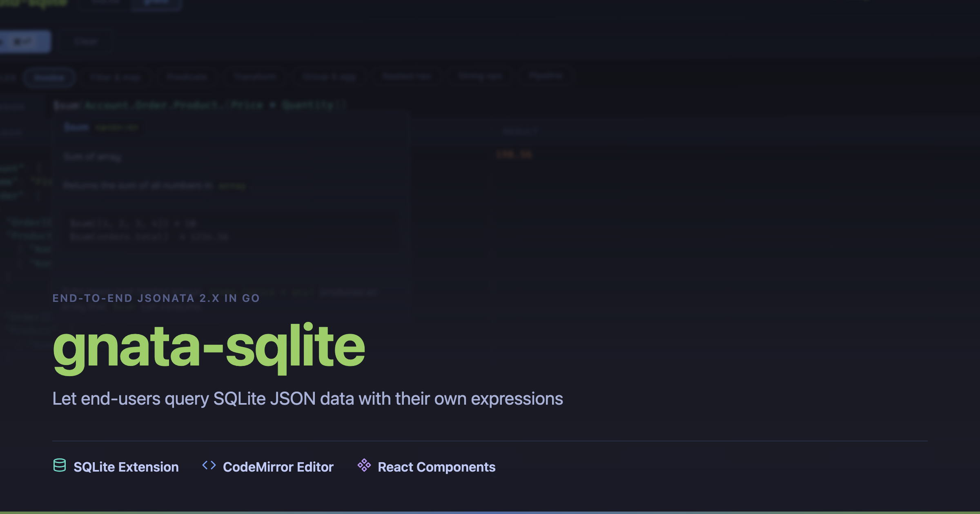Click the component nodes icon beside React Components
980x514 pixels.
tap(364, 466)
